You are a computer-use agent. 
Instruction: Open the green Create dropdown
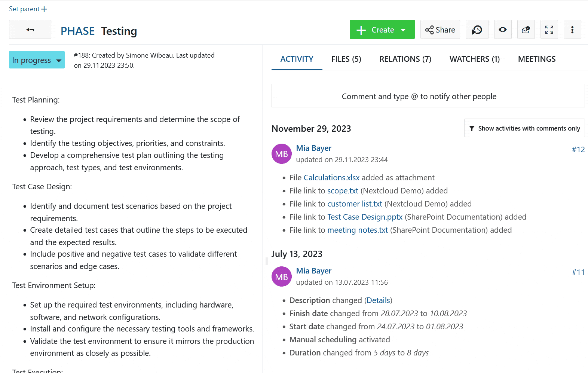(382, 30)
